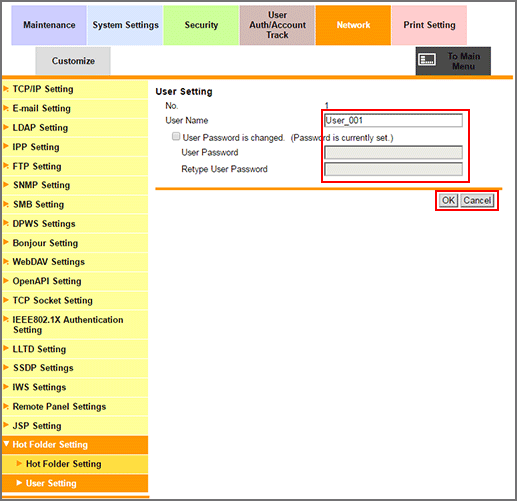Switch to the Security tab
517x501 pixels.
point(201,25)
